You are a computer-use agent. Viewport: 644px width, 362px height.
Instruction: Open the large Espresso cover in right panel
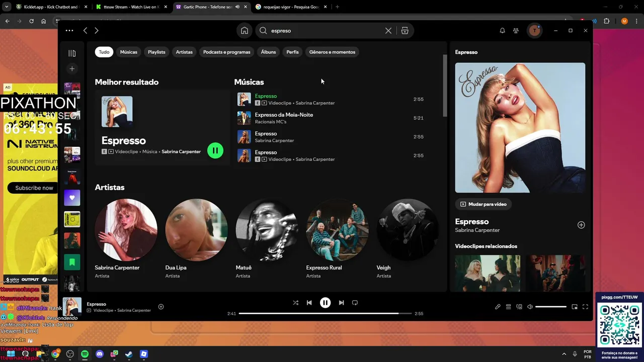(x=520, y=128)
